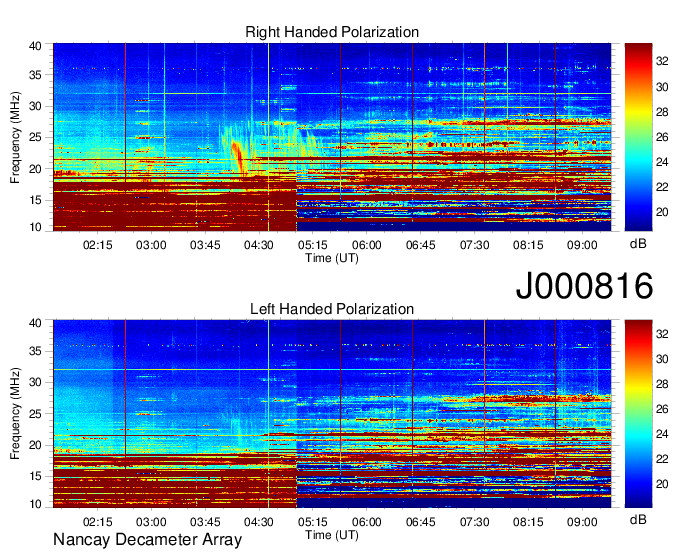The height and width of the screenshot is (552, 680).
Task: Click the '10' frequency tick of the bottom plot
Action: tap(35, 504)
